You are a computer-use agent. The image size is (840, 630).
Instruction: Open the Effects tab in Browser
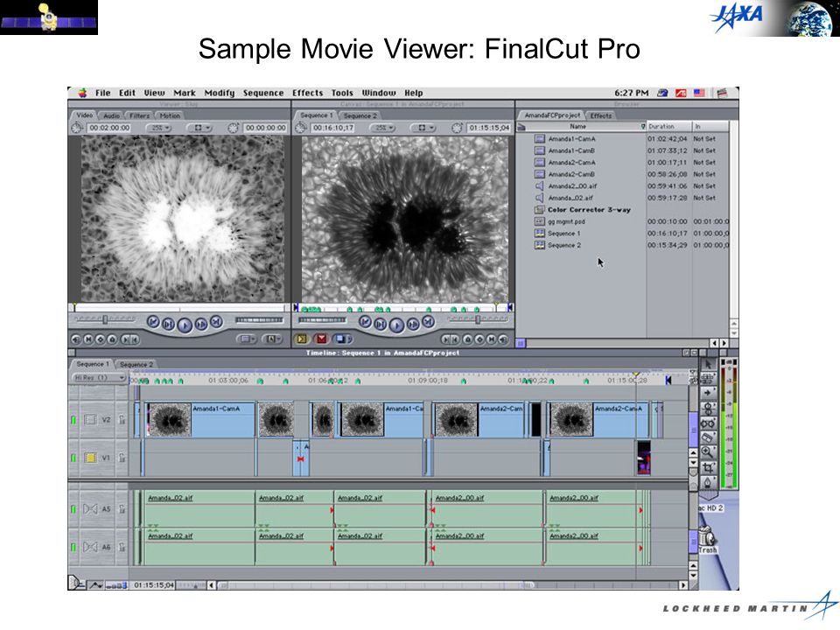tap(600, 115)
